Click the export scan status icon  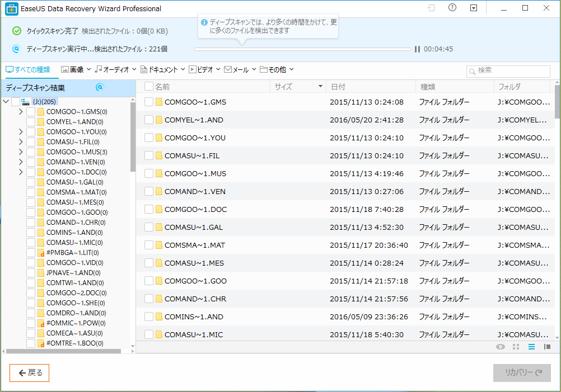(431, 8)
